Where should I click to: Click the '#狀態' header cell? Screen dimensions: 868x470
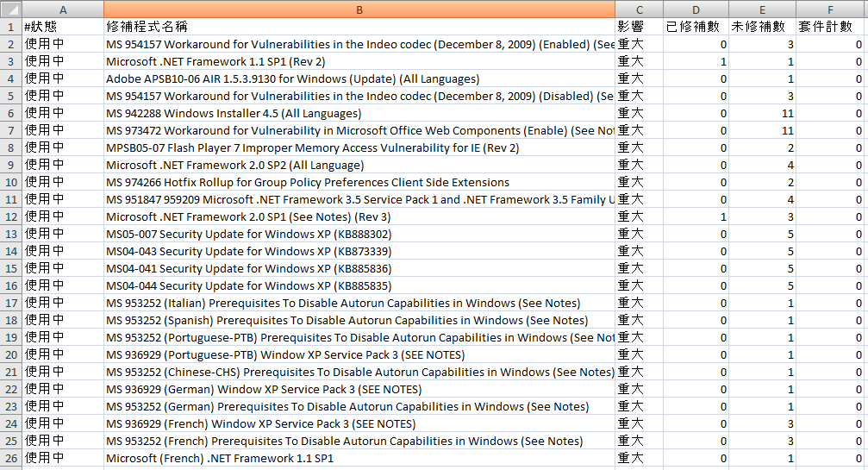click(63, 27)
